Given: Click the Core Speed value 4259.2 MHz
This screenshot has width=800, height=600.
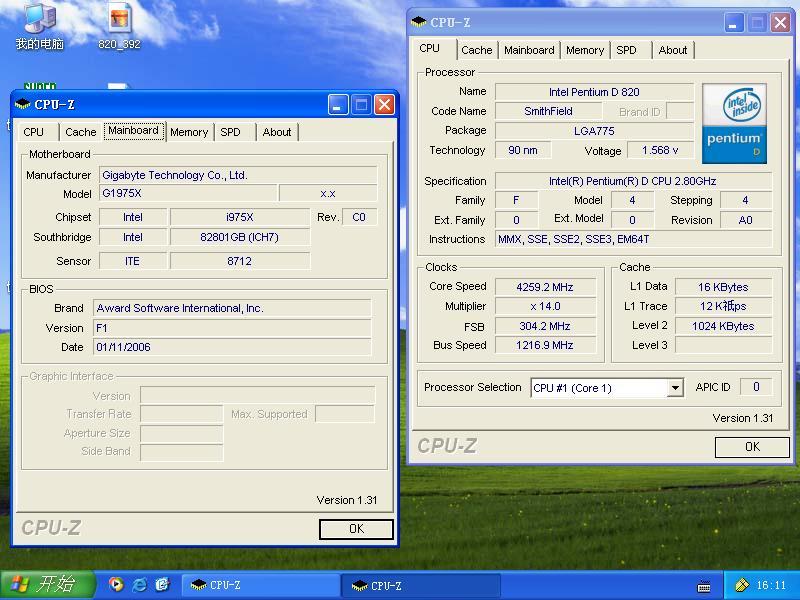Looking at the screenshot, I should (545, 287).
